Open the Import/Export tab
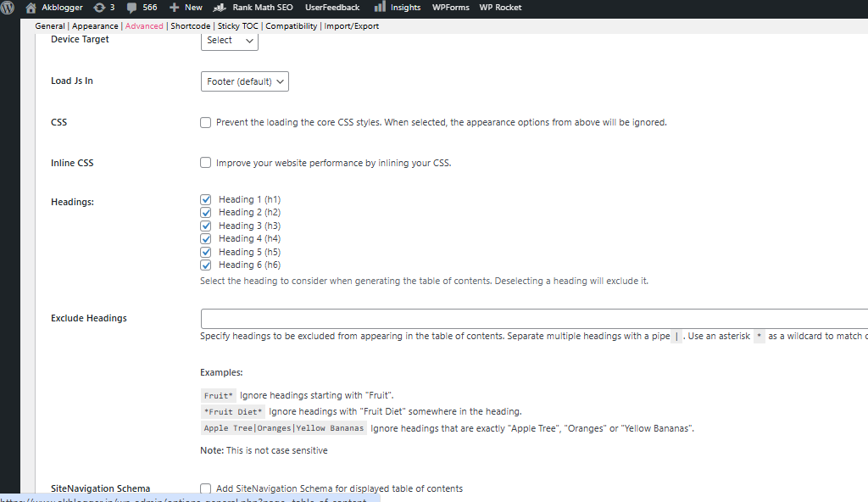 (352, 26)
